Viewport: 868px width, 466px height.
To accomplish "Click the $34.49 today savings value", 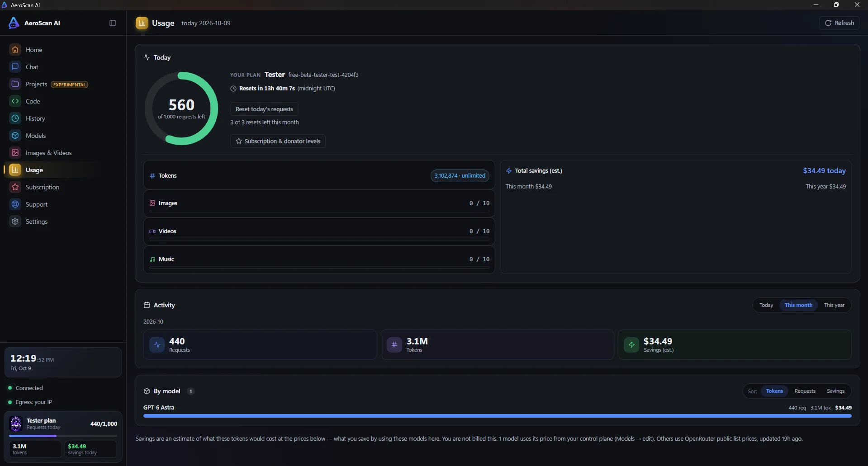I will point(824,170).
